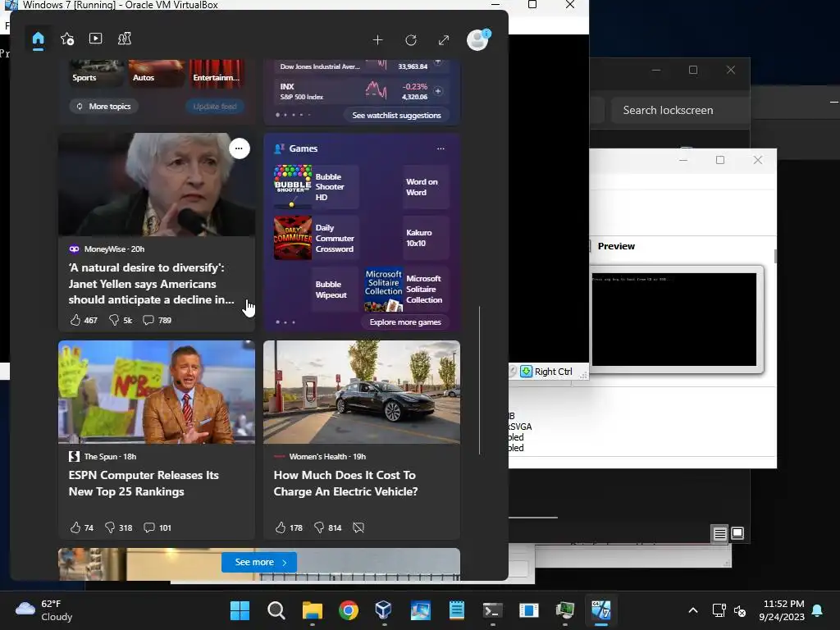The height and width of the screenshot is (630, 840).
Task: Add widgets with the plus icon
Action: [377, 40]
